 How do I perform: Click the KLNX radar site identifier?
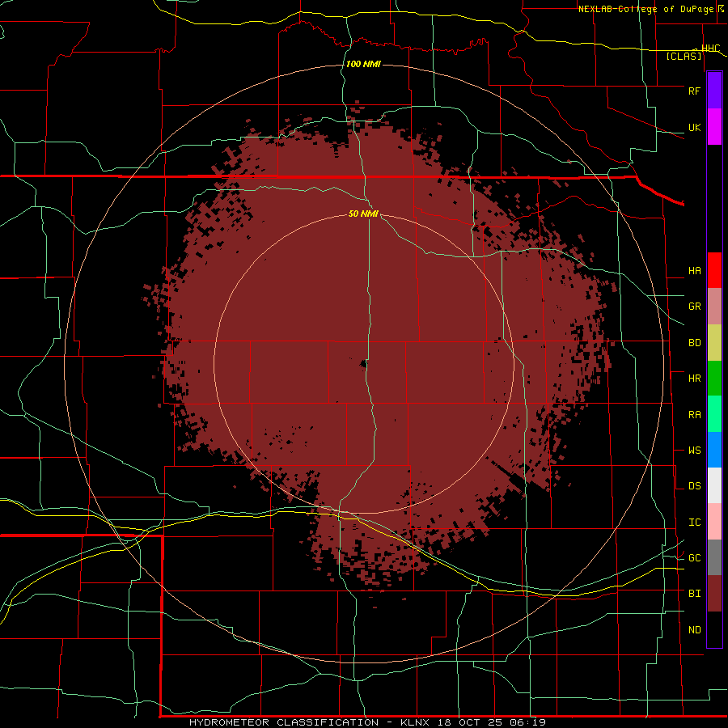point(415,722)
